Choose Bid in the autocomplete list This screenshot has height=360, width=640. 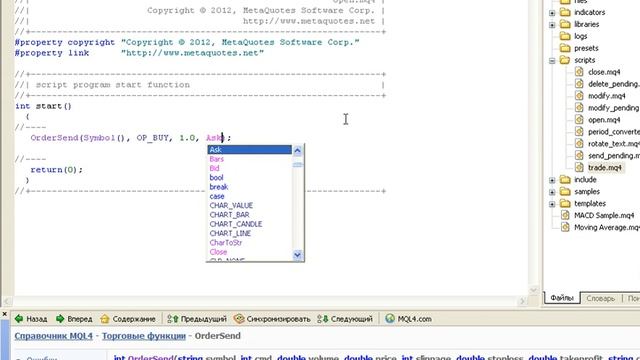(x=249, y=169)
